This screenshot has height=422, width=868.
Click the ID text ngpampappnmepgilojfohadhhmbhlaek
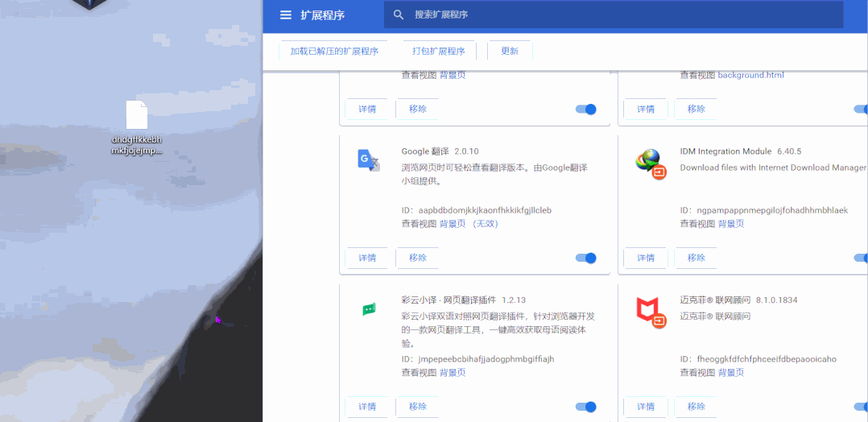(772, 210)
